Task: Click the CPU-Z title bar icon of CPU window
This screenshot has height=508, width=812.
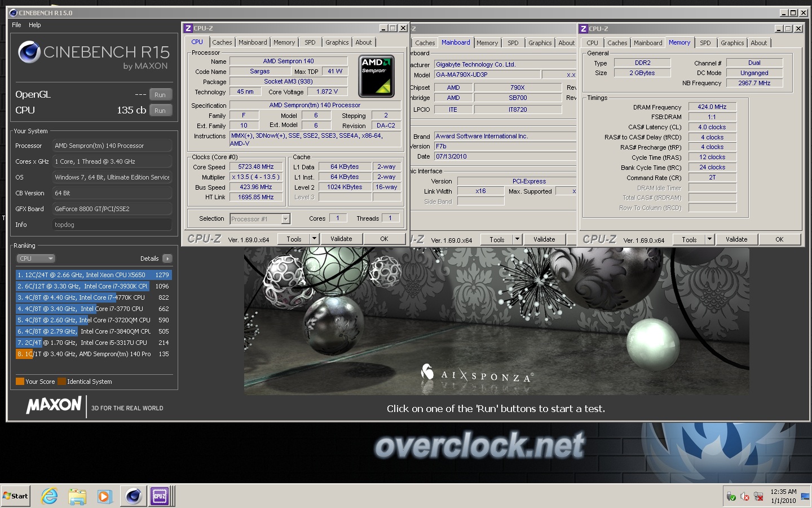Action: click(188, 28)
